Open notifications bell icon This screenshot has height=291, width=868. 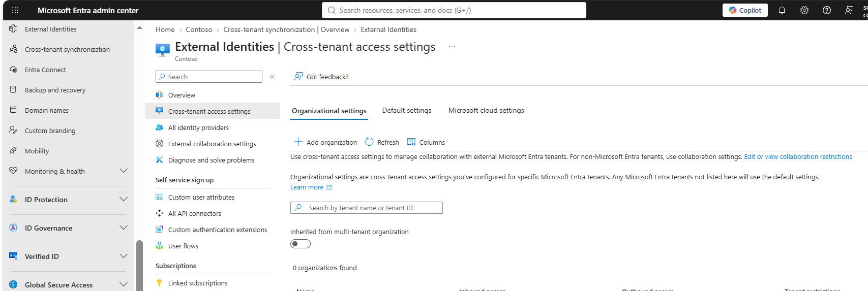(782, 10)
